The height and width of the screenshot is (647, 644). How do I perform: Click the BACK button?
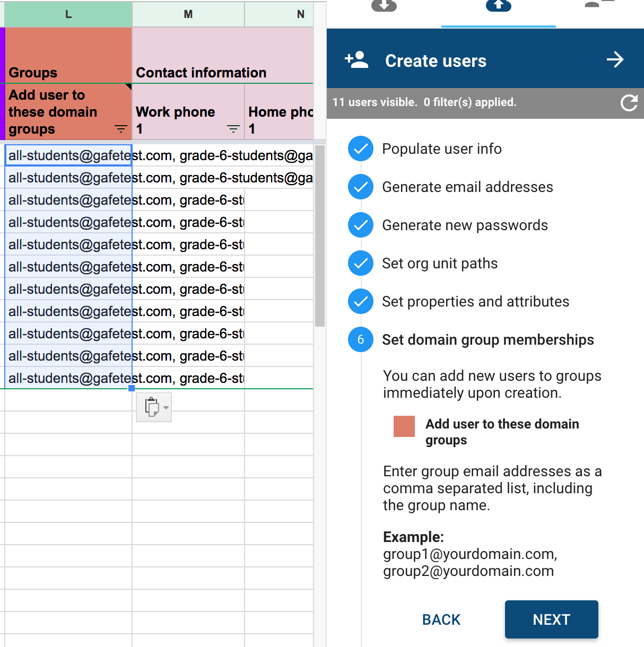(x=441, y=619)
